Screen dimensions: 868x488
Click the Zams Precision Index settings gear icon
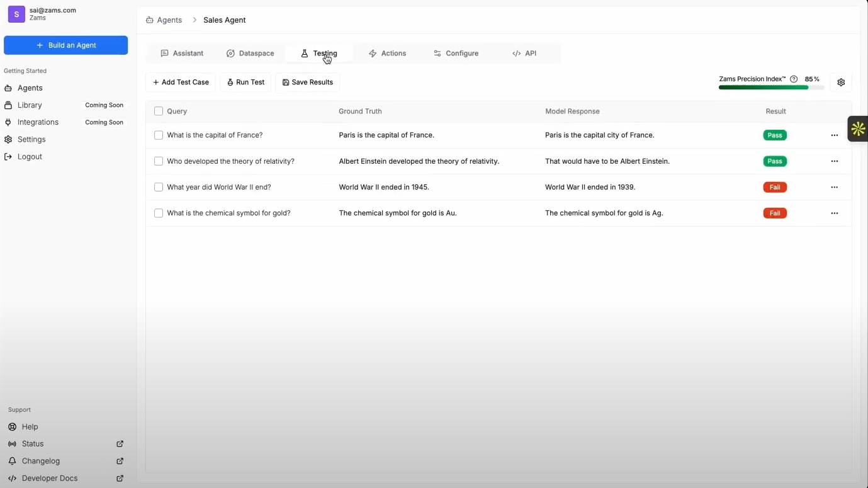click(x=841, y=82)
